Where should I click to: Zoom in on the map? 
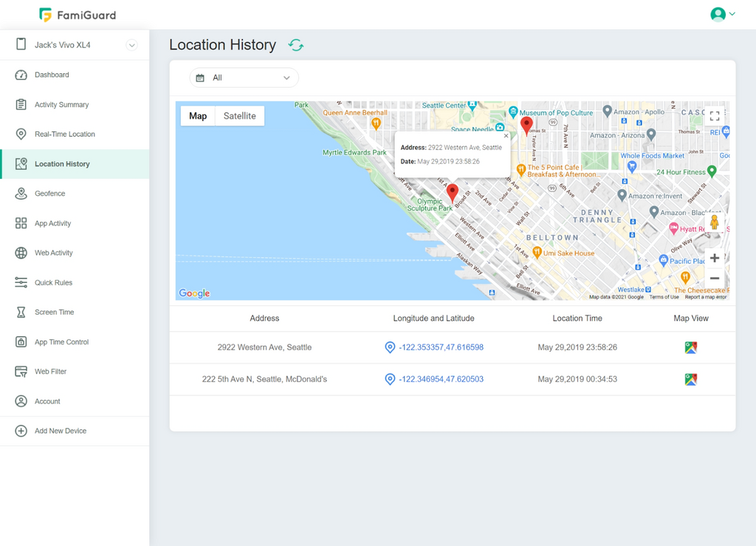714,258
